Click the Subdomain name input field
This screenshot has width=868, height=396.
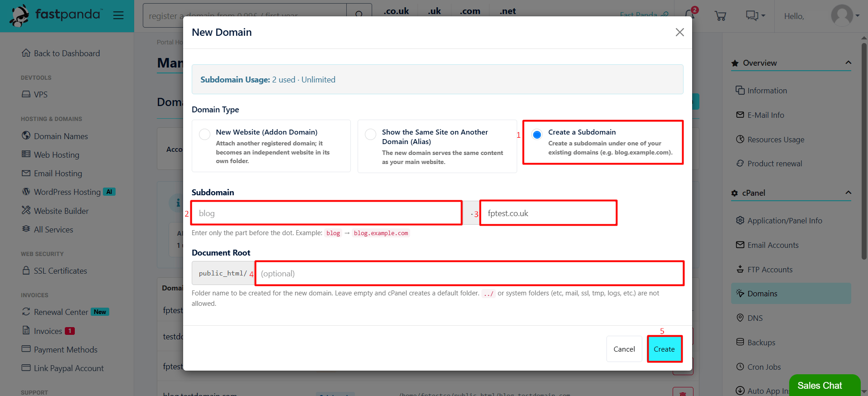pyautogui.click(x=327, y=213)
